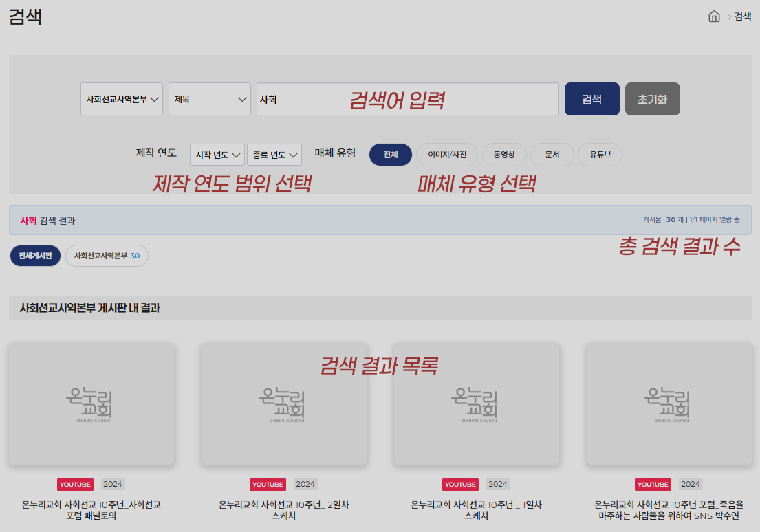
Task: Click the blue 검색 button
Action: coord(591,99)
